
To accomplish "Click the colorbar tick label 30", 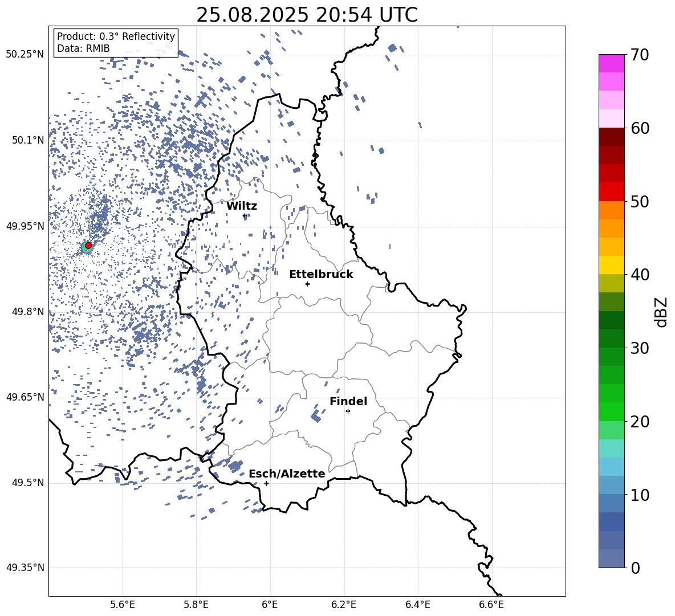I will pyautogui.click(x=640, y=348).
